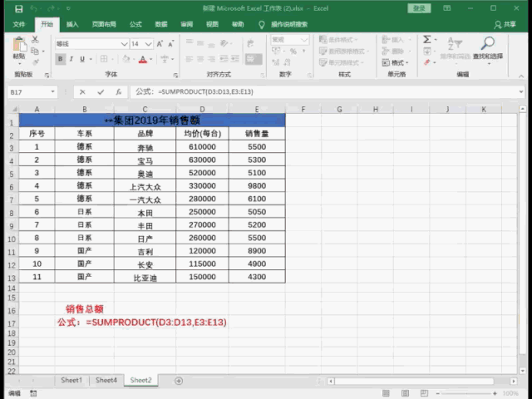Open Find and Select magnifier
Viewport: 532px width, 399px height.
point(488,43)
